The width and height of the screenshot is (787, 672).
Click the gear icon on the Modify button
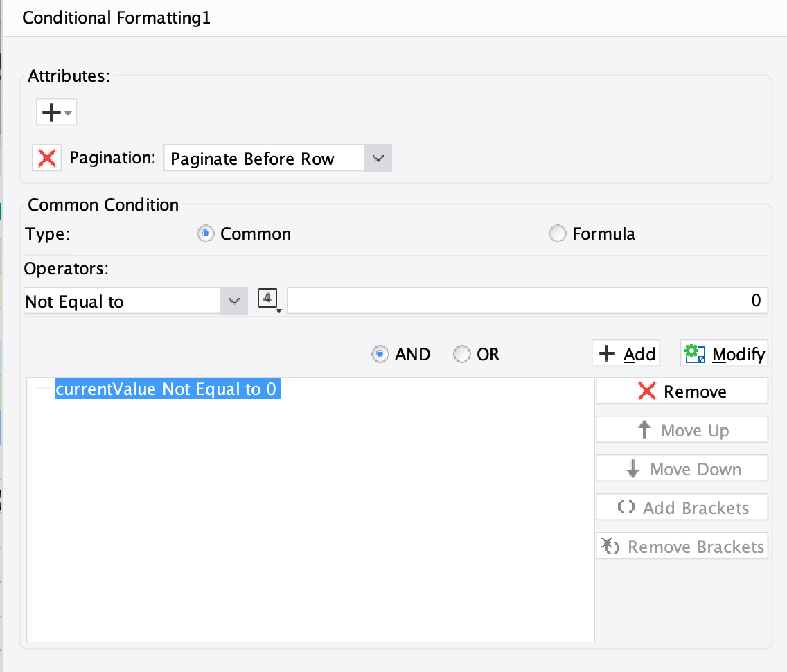[x=694, y=353]
